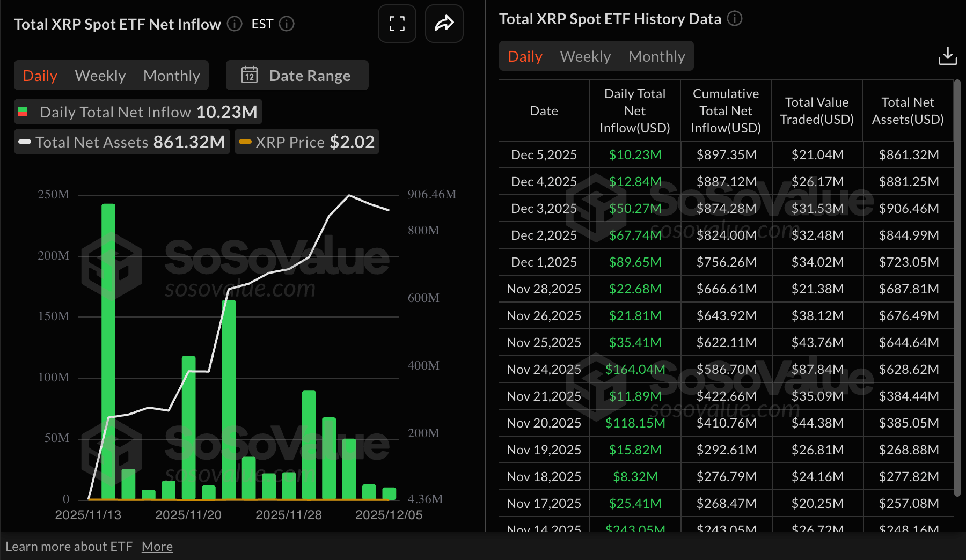This screenshot has width=966, height=560.
Task: Toggle the Total Net Assets line visibility
Action: (x=24, y=142)
